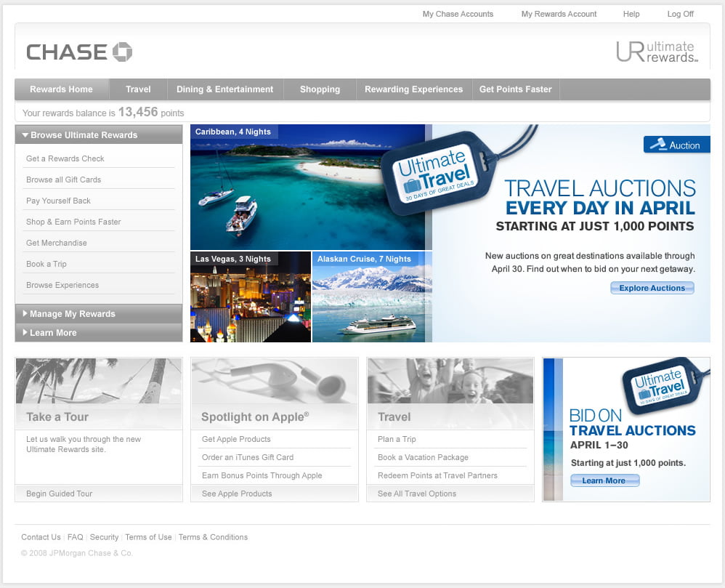Open the Rewards Home tab
Screen dimensions: 725x588
(62, 89)
